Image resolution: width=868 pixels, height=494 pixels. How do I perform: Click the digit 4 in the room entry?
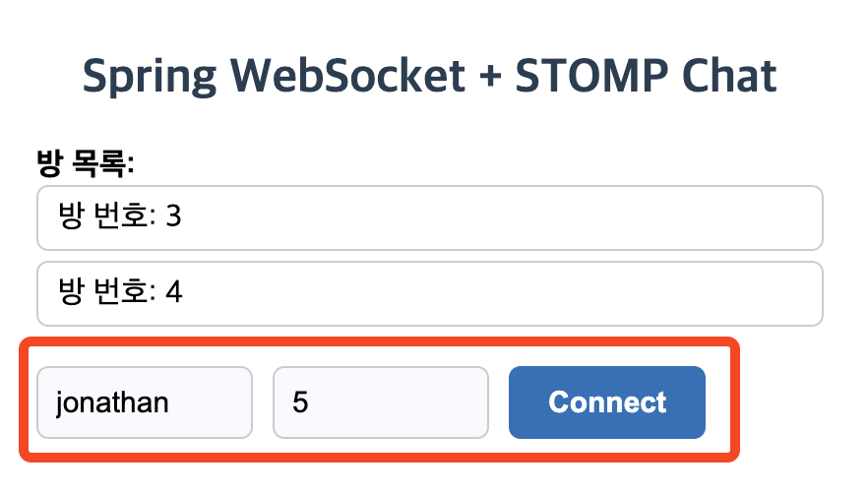[x=174, y=292]
